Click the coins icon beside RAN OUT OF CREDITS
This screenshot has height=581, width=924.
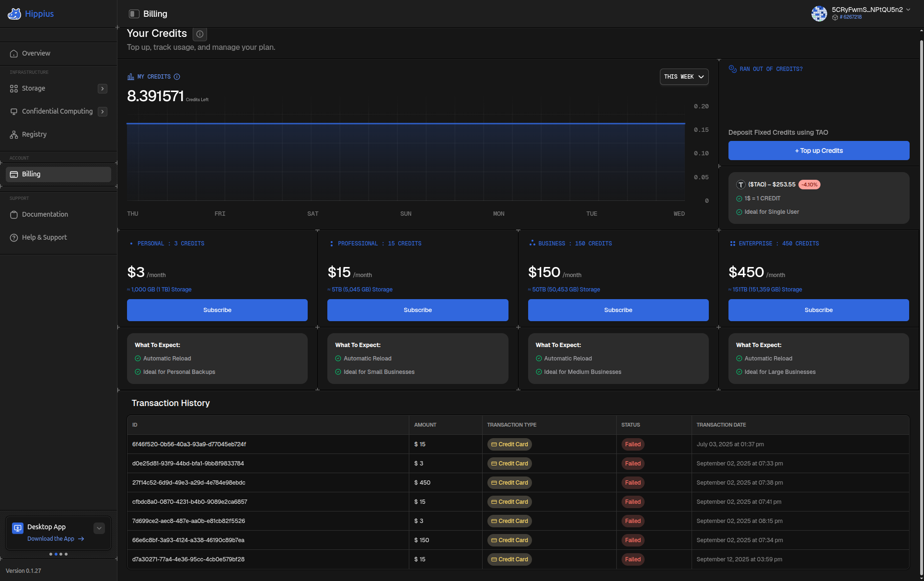[x=732, y=69]
